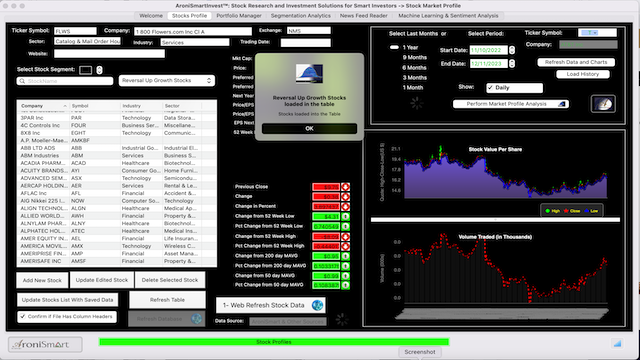Click the Ticker Symbol input field showing FLWS
640x360 pixels.
[75, 31]
